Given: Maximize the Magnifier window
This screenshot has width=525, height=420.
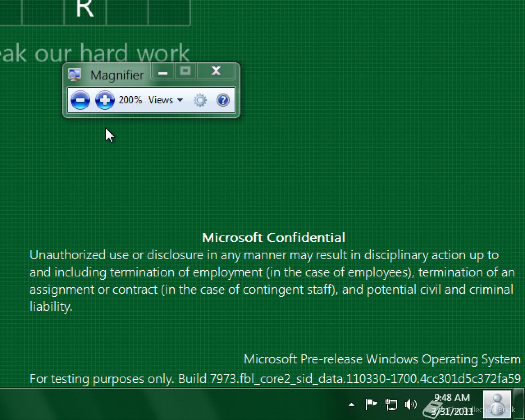Looking at the screenshot, I should [x=185, y=72].
